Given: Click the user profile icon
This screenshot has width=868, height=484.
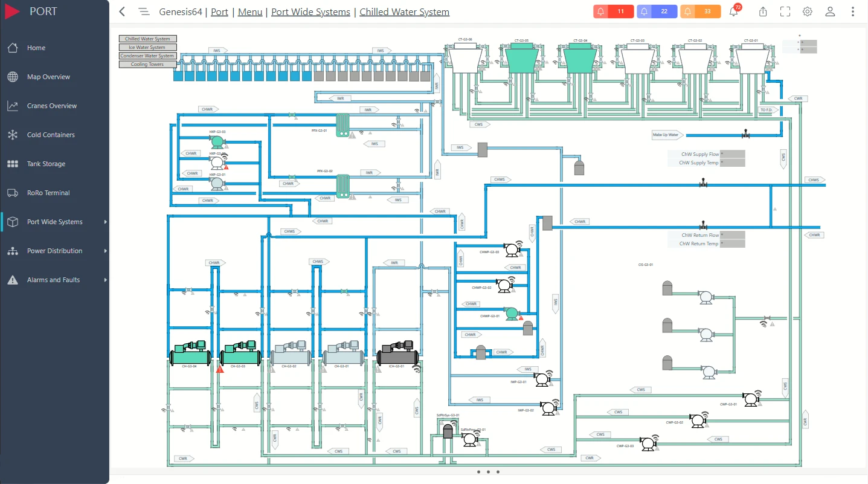Looking at the screenshot, I should coord(830,11).
